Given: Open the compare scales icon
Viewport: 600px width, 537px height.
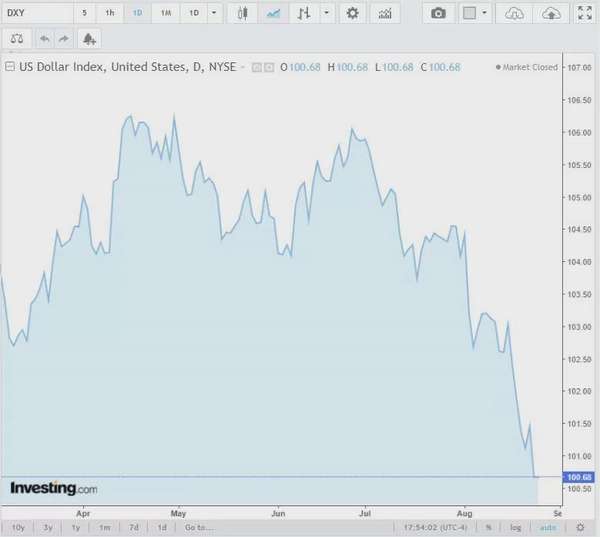Looking at the screenshot, I should coord(17,39).
